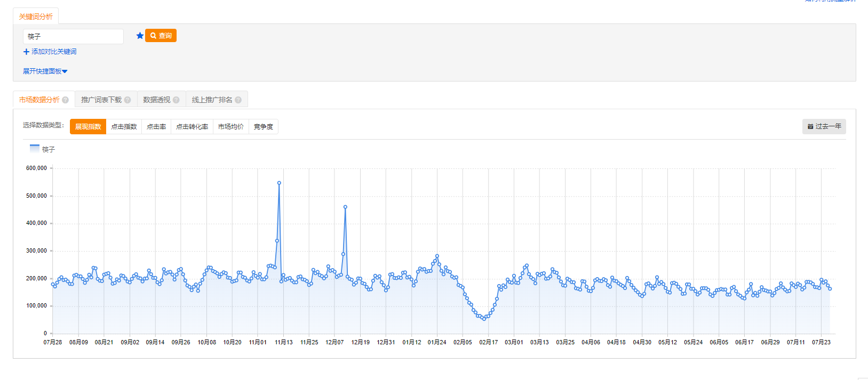The width and height of the screenshot is (868, 380).
Task: Open the 数据透视 tab
Action: point(157,100)
